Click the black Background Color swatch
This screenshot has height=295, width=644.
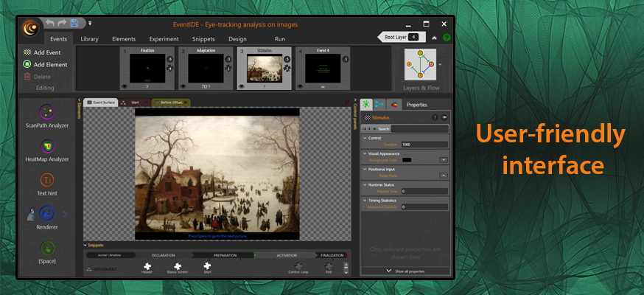tap(407, 160)
